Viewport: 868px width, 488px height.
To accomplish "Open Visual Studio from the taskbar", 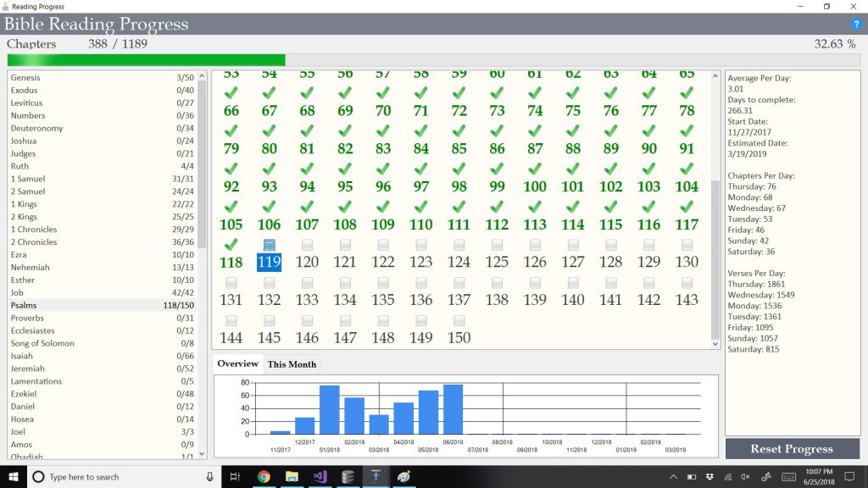I will (x=320, y=477).
